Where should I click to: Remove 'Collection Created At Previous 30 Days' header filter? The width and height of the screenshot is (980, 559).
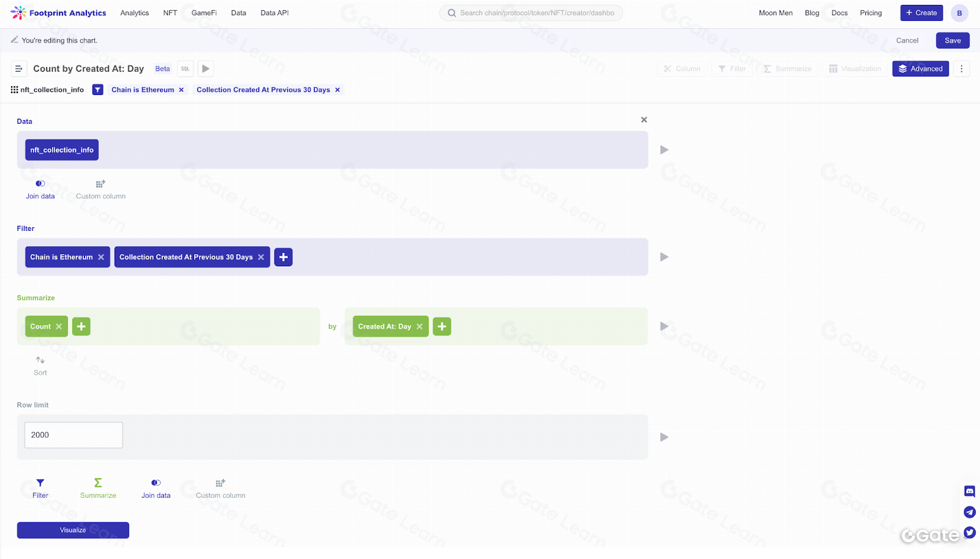coord(337,90)
